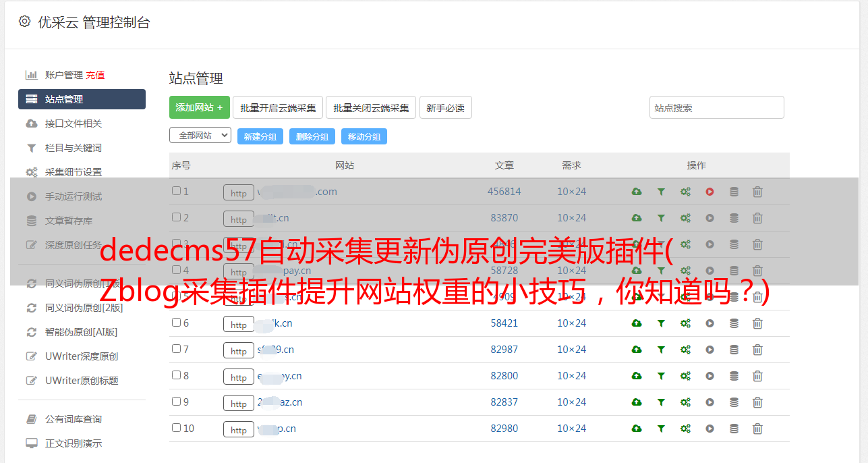Open 账户管理 in the sidebar
868x463 pixels.
coord(63,75)
